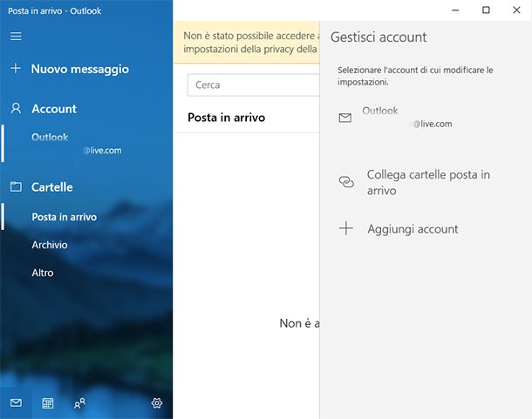This screenshot has height=419, width=532.
Task: Click the yellow privacy notification banner
Action: click(x=246, y=42)
